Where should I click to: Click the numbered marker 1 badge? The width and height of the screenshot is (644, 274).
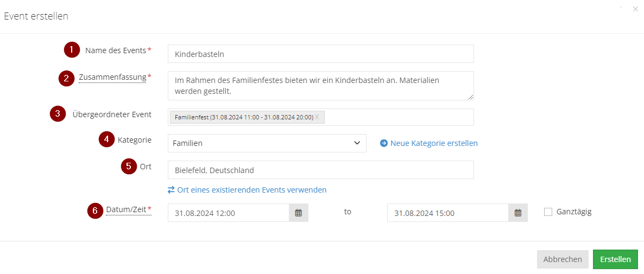(x=72, y=50)
